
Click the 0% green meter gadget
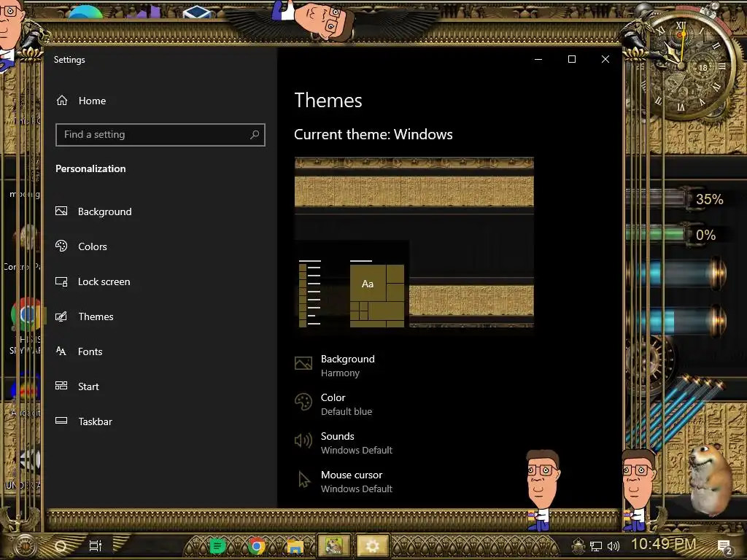click(673, 234)
